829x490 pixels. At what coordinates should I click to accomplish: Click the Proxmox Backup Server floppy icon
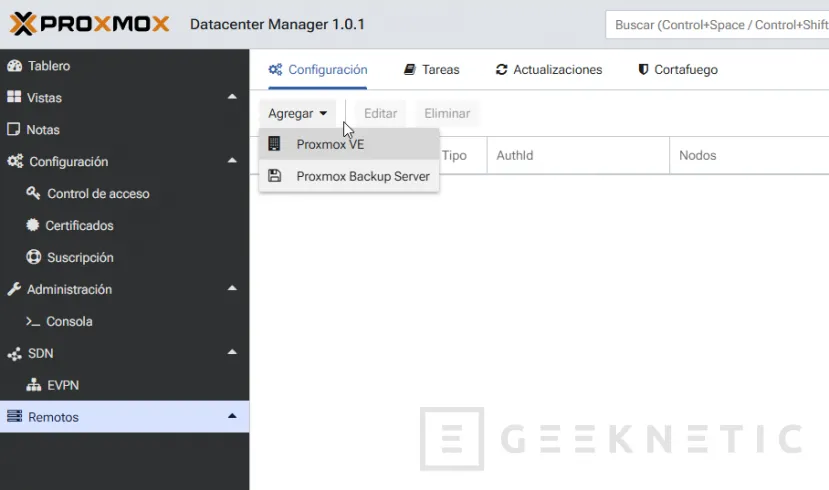click(x=274, y=175)
